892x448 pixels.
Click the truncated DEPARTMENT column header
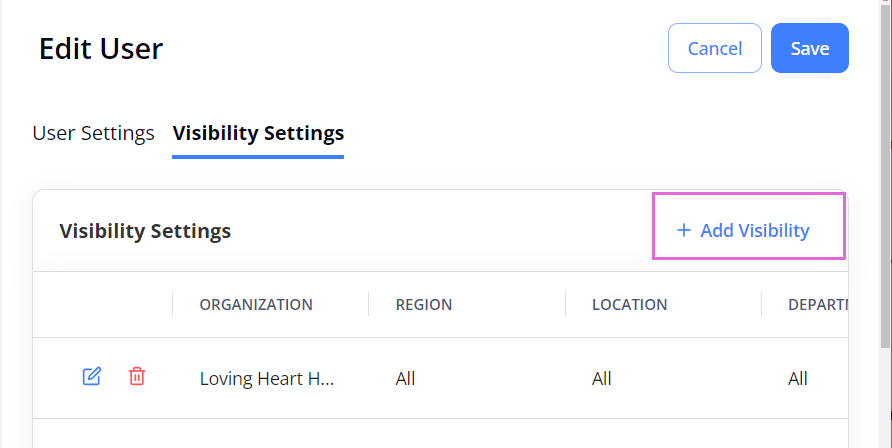817,304
